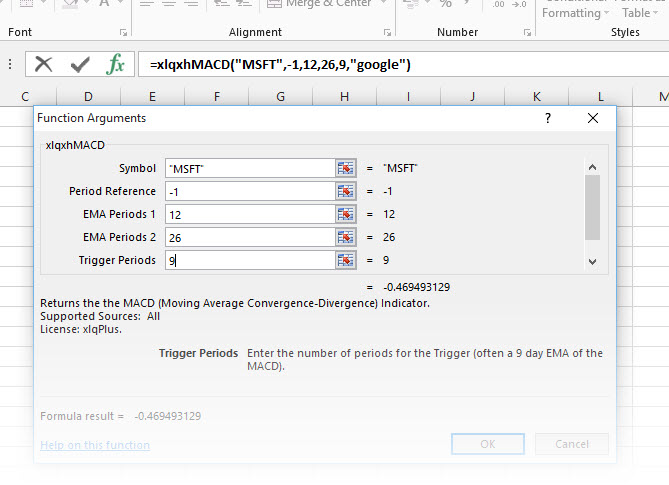This screenshot has height=485, width=669.
Task: Click Merge & Center button
Action: pos(319,3)
